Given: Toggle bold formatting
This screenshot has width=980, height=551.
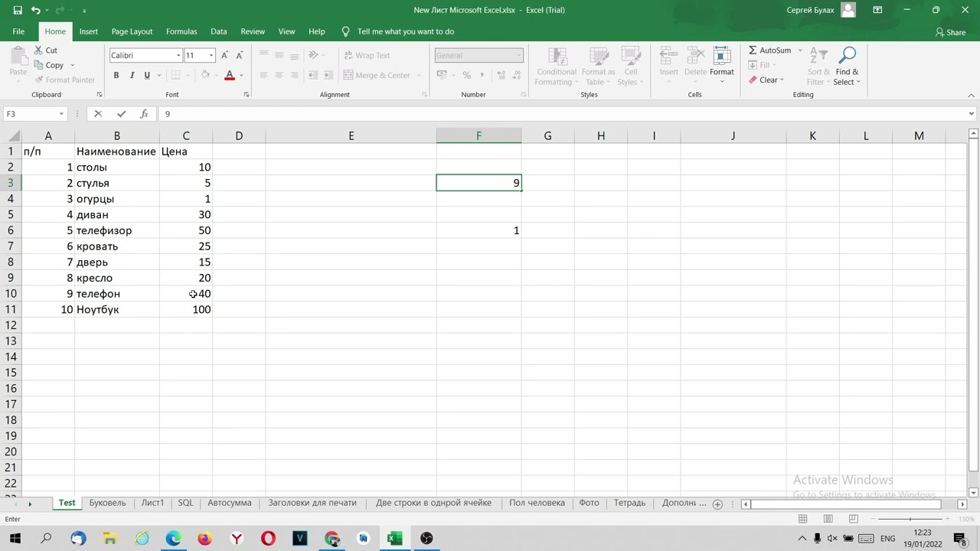Looking at the screenshot, I should (116, 75).
